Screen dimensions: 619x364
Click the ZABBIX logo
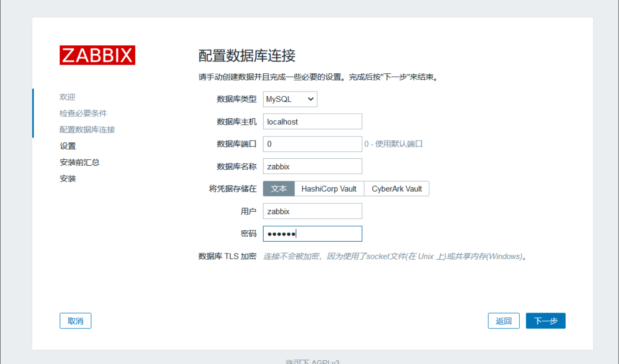pos(97,55)
